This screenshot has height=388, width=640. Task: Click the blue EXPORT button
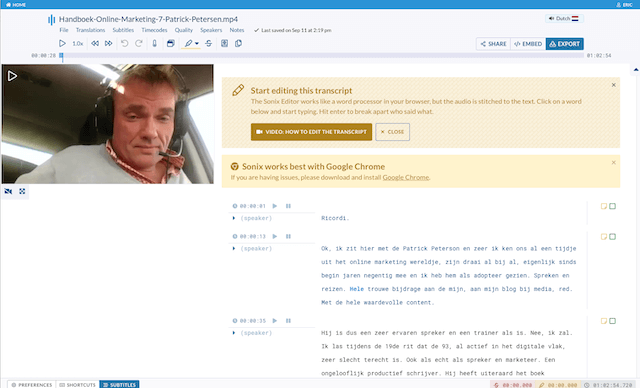coord(564,44)
